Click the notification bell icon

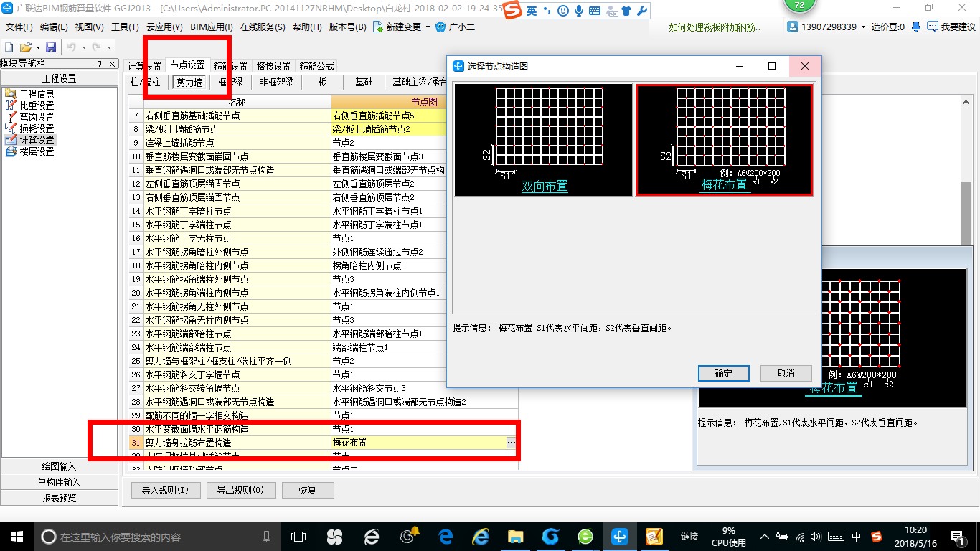(x=916, y=27)
